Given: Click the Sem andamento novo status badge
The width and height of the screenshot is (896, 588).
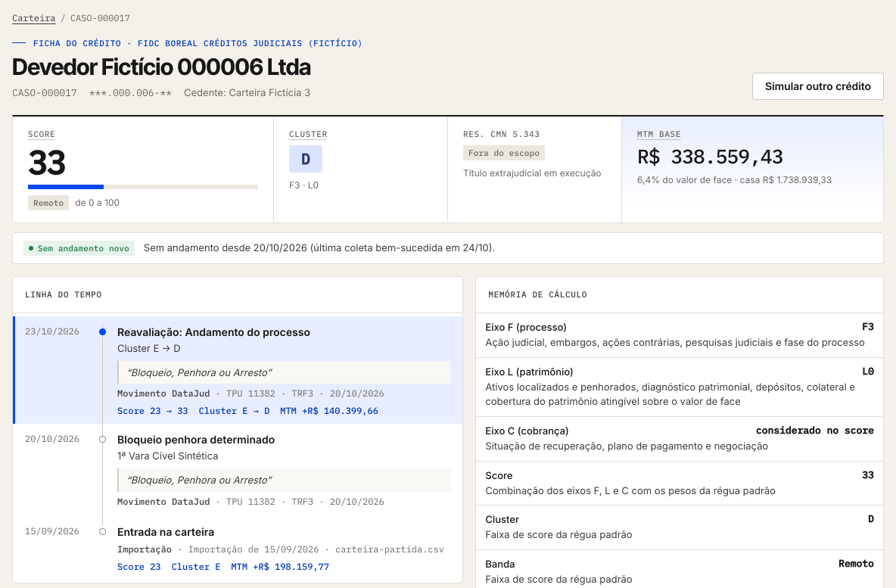Looking at the screenshot, I should 79,248.
